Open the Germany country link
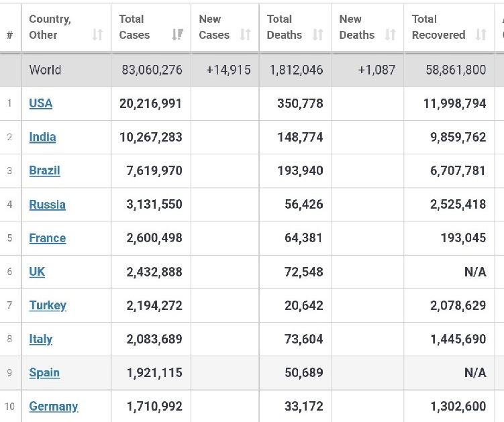This screenshot has width=504, height=422. [x=53, y=406]
